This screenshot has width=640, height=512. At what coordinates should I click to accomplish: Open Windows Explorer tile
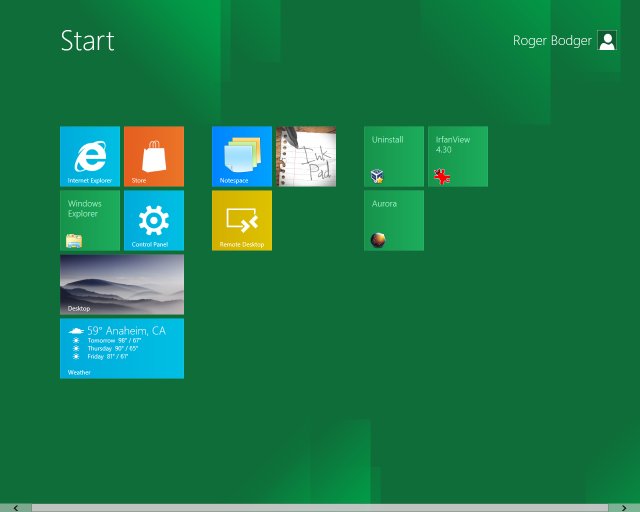[90, 220]
